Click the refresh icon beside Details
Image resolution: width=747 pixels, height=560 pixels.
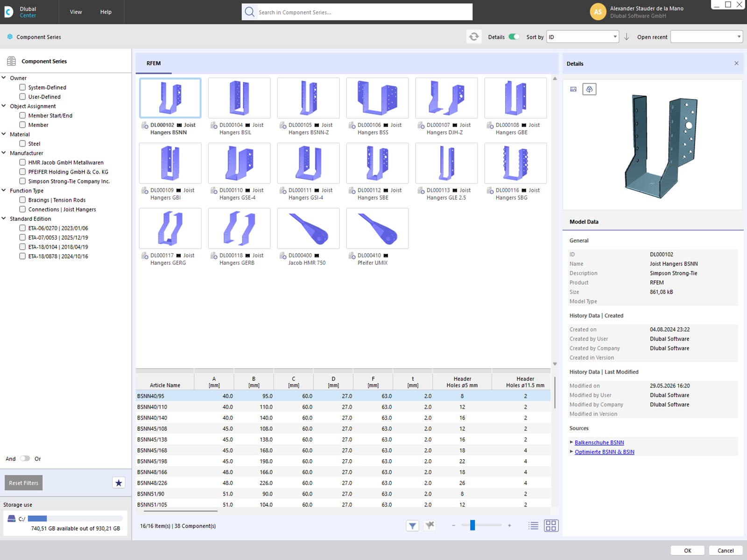[x=474, y=37]
